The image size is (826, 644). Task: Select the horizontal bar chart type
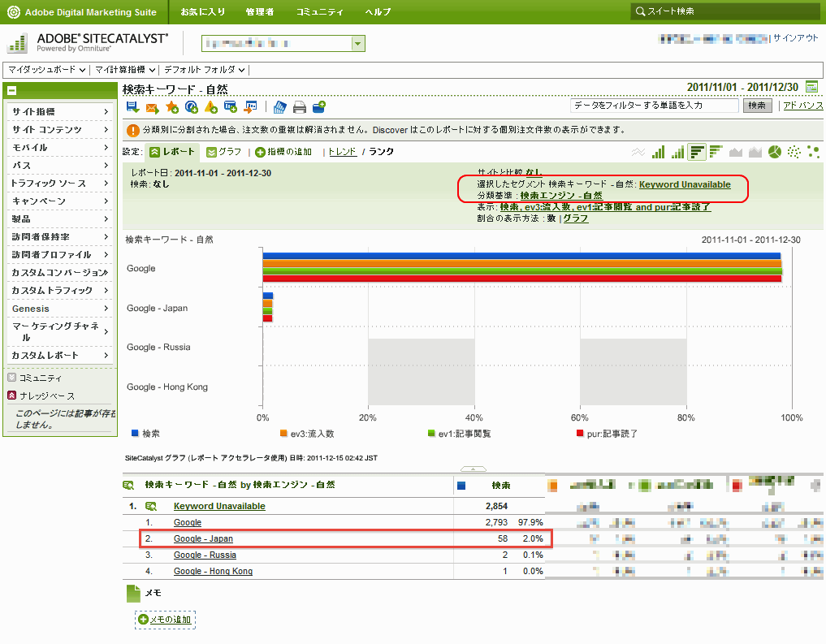point(697,152)
